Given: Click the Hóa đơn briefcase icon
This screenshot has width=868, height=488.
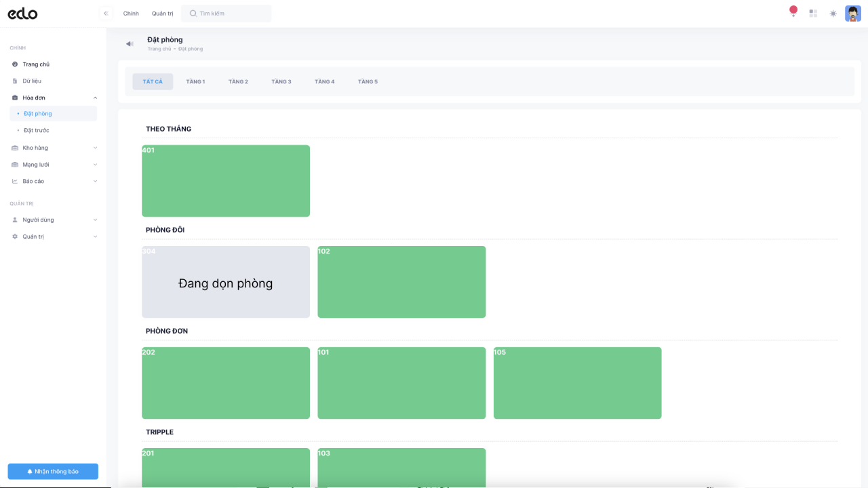Looking at the screenshot, I should [x=15, y=98].
